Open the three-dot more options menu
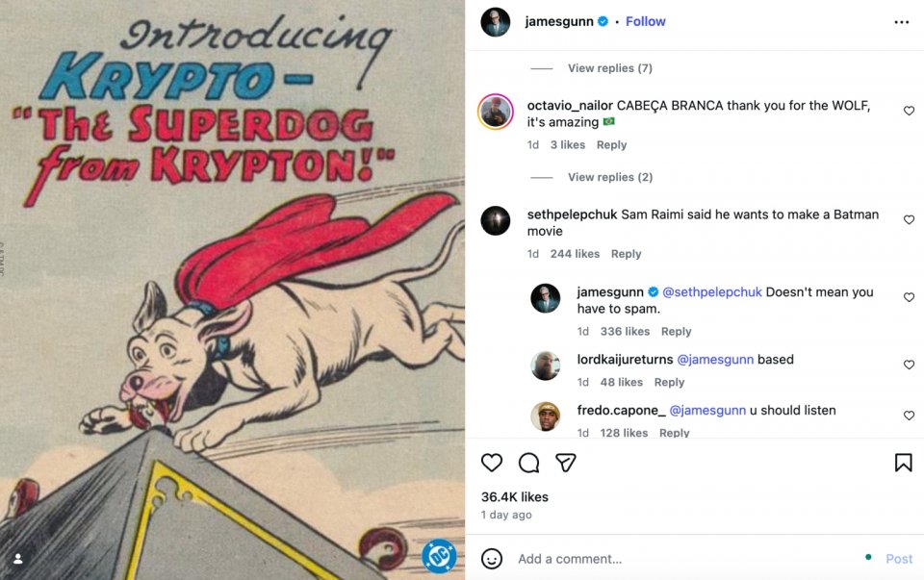The width and height of the screenshot is (924, 580). tap(901, 22)
